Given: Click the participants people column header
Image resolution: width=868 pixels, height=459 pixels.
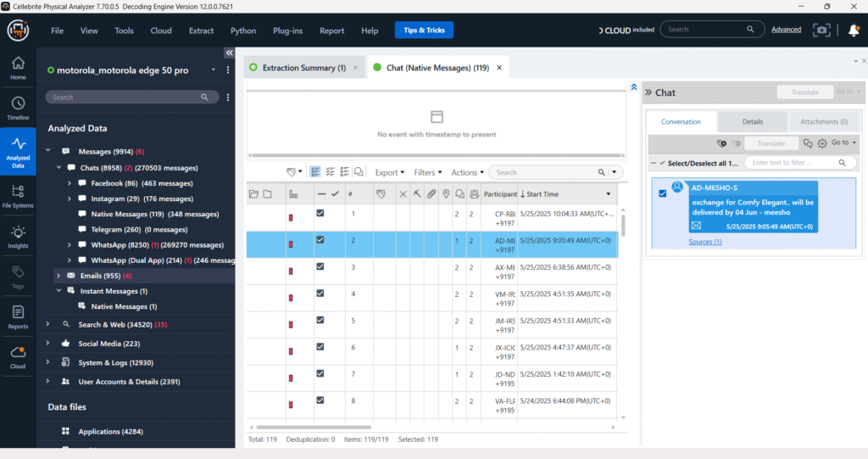Looking at the screenshot, I should pos(475,194).
